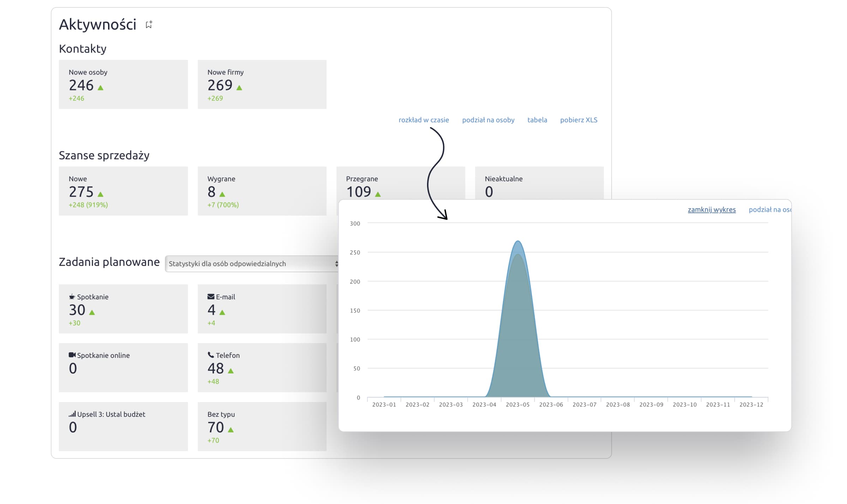Click the 2023-08 x-axis label
Image resolution: width=847 pixels, height=504 pixels.
(x=618, y=404)
